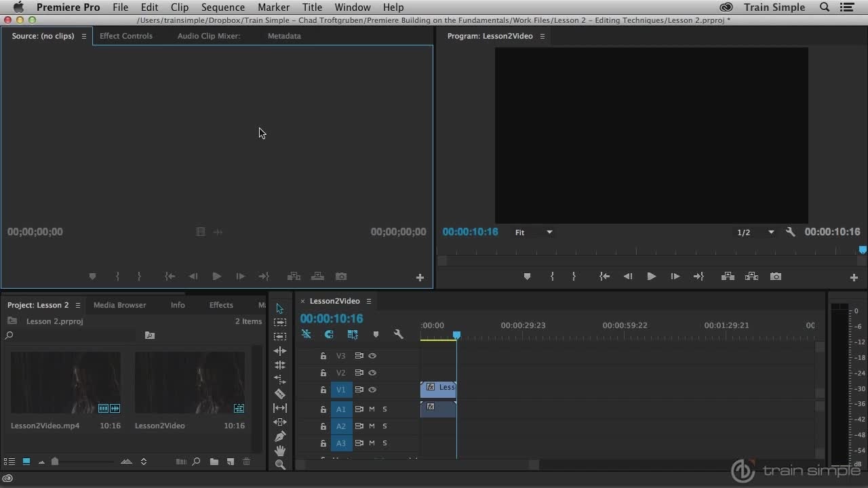Image resolution: width=868 pixels, height=488 pixels.
Task: Toggle Snap in the timeline
Action: coord(329,334)
